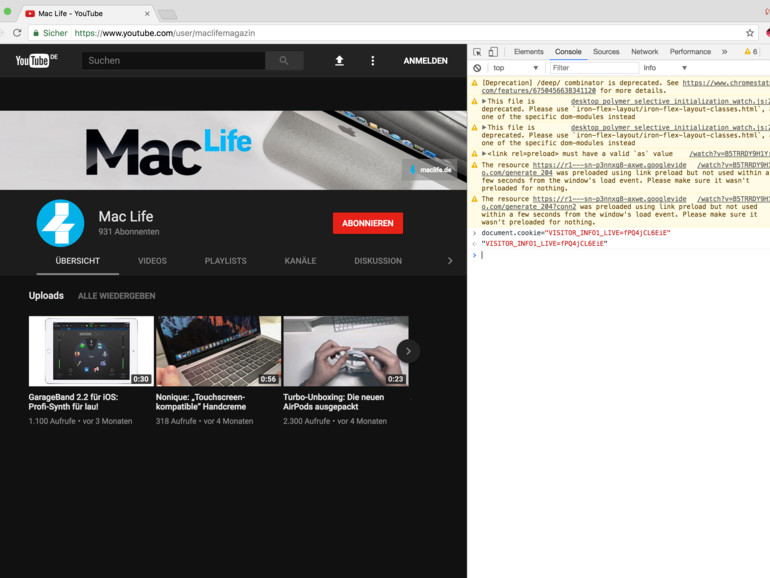
Task: Toggle the device toolbar in DevTools
Action: pyautogui.click(x=493, y=52)
